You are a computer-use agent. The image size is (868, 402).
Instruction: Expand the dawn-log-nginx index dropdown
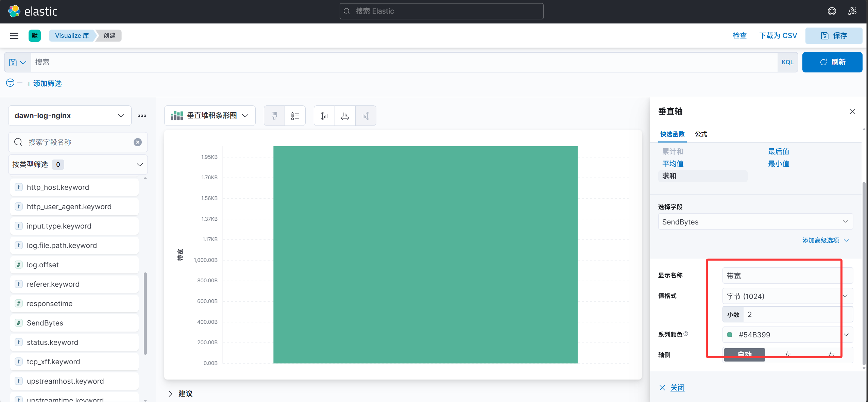tap(70, 116)
